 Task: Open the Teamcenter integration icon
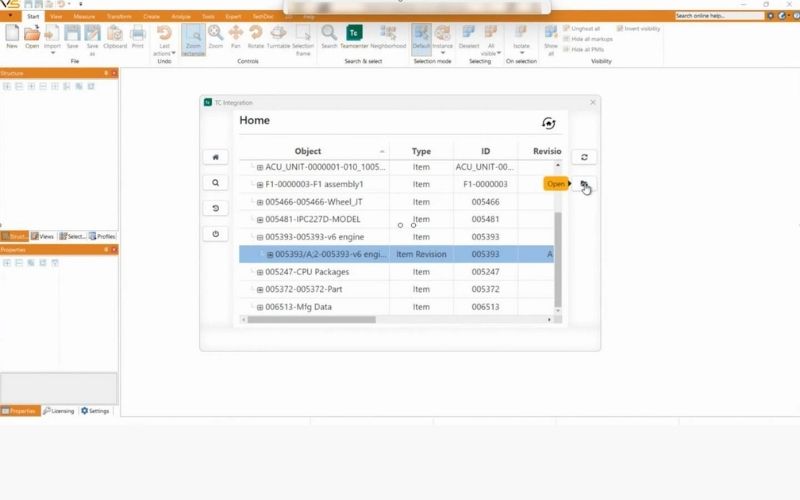click(x=354, y=33)
